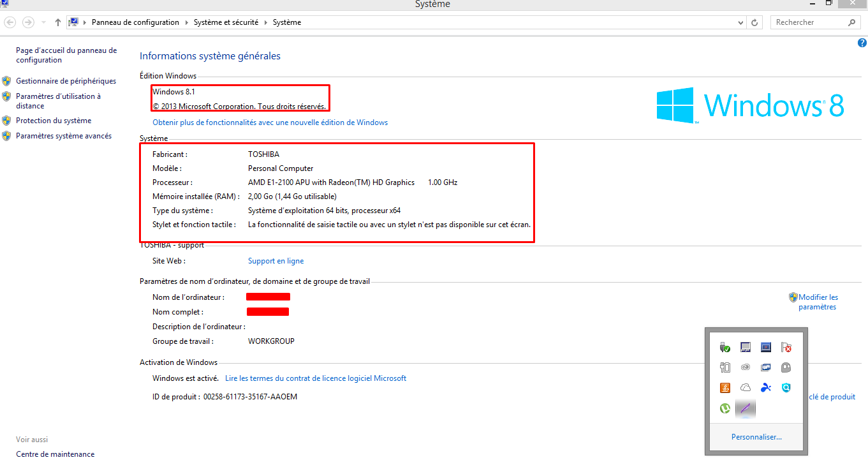Click the blue display windows tray icon
The width and height of the screenshot is (868, 460).
point(766,367)
